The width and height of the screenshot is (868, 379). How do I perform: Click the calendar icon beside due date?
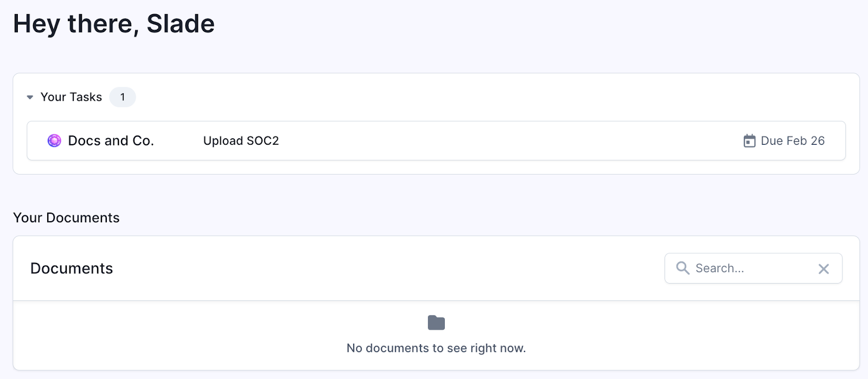tap(749, 141)
